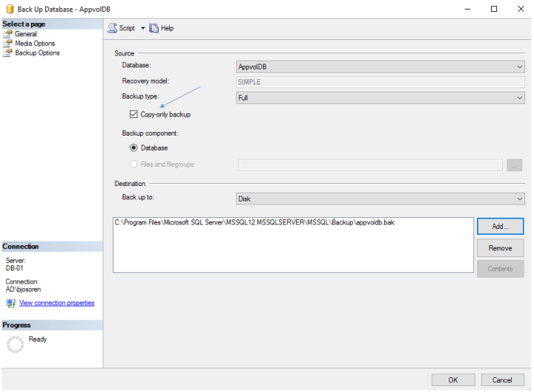This screenshot has width=534, height=392.
Task: Switch to the Backup Options page
Action: pyautogui.click(x=38, y=53)
